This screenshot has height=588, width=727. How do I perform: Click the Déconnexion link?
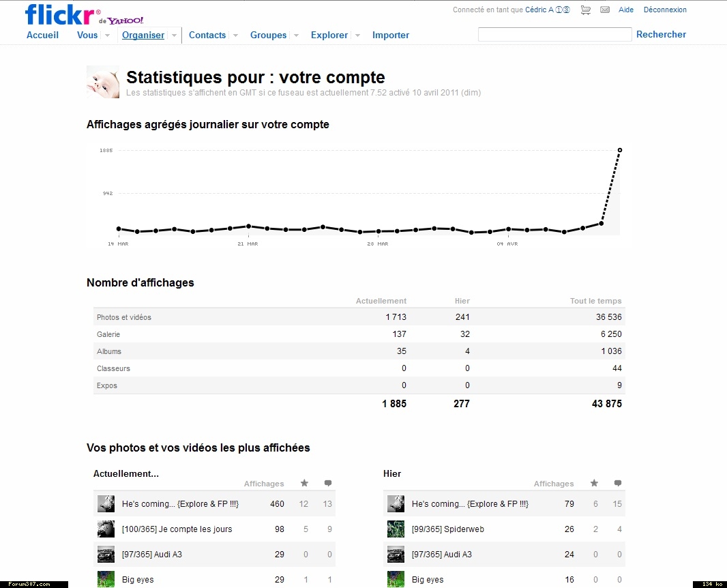click(665, 10)
